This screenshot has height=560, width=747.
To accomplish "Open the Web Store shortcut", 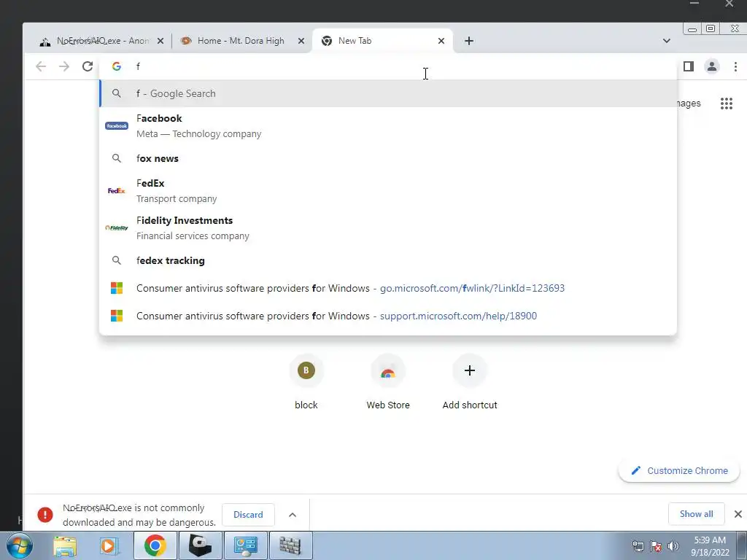I will [x=388, y=382].
